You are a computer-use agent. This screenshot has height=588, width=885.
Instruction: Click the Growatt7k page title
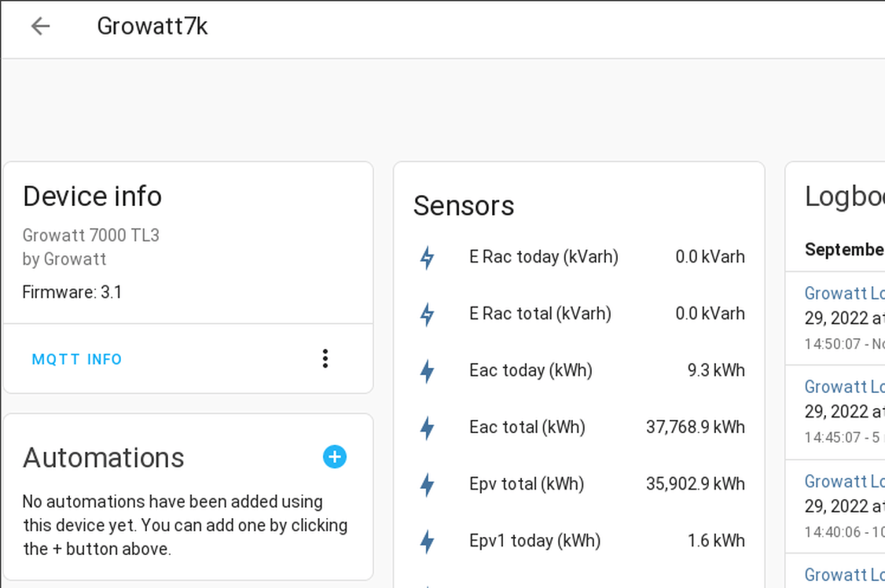coord(152,26)
